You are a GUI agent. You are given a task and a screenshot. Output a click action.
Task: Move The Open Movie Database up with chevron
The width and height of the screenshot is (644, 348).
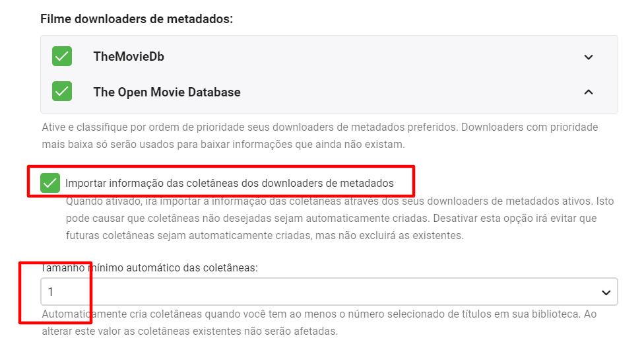click(x=589, y=92)
